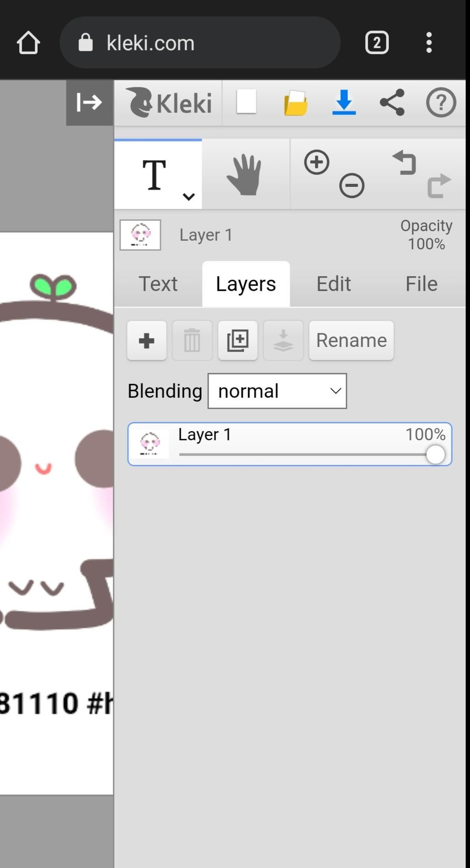
Task: Select the Hand pan tool
Action: point(245,175)
